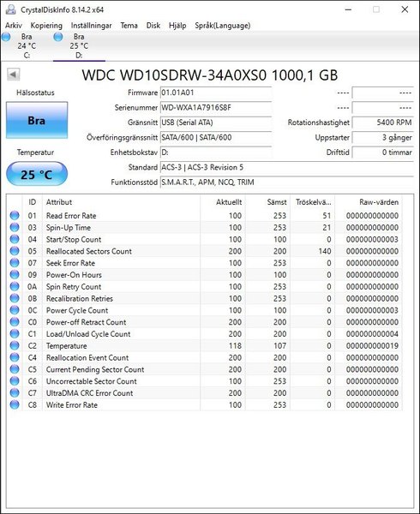Close the CrystalDiskInfo window
420x514 pixels.
pos(405,9)
